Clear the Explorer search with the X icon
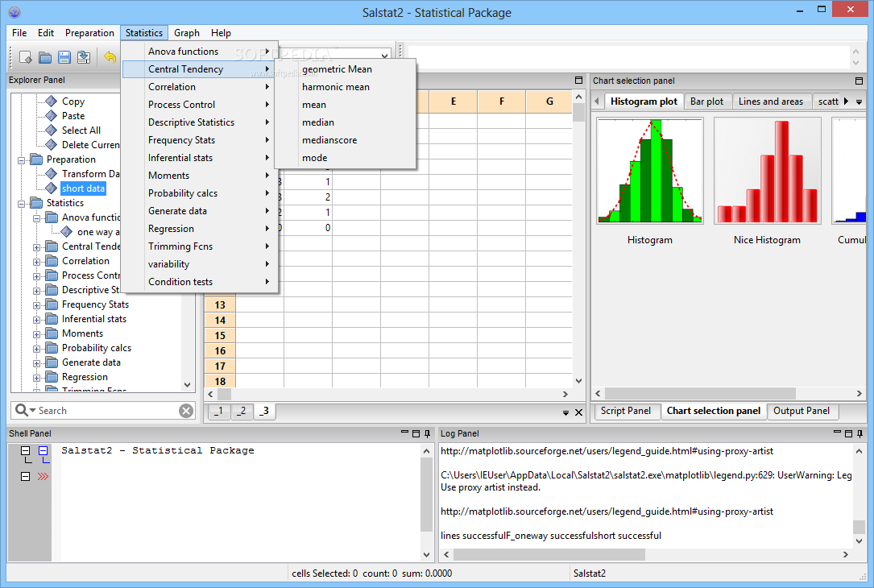The height and width of the screenshot is (588, 874). (x=186, y=411)
